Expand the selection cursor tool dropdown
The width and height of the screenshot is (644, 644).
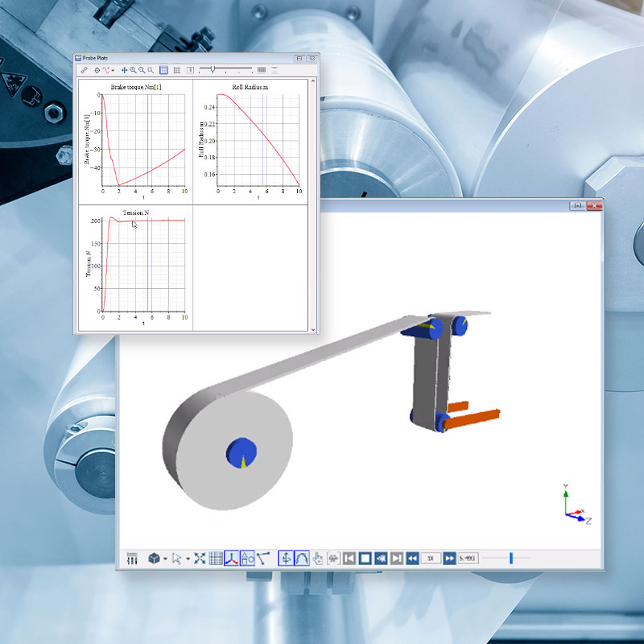[188, 559]
